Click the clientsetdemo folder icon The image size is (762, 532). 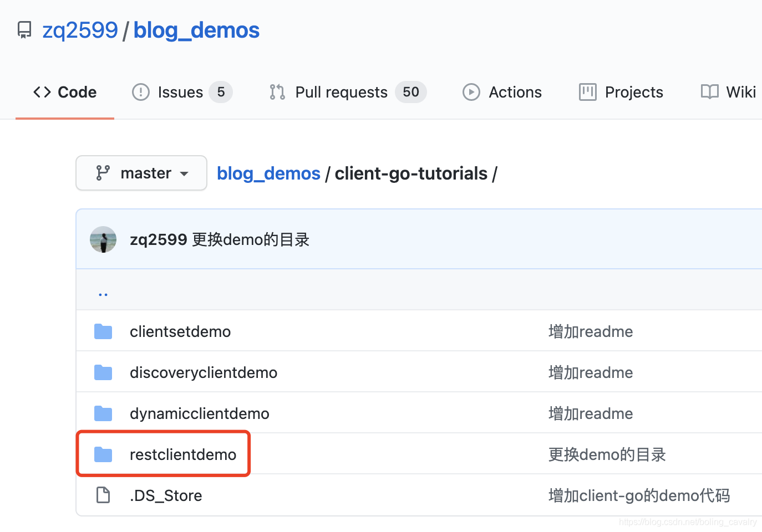pos(103,331)
